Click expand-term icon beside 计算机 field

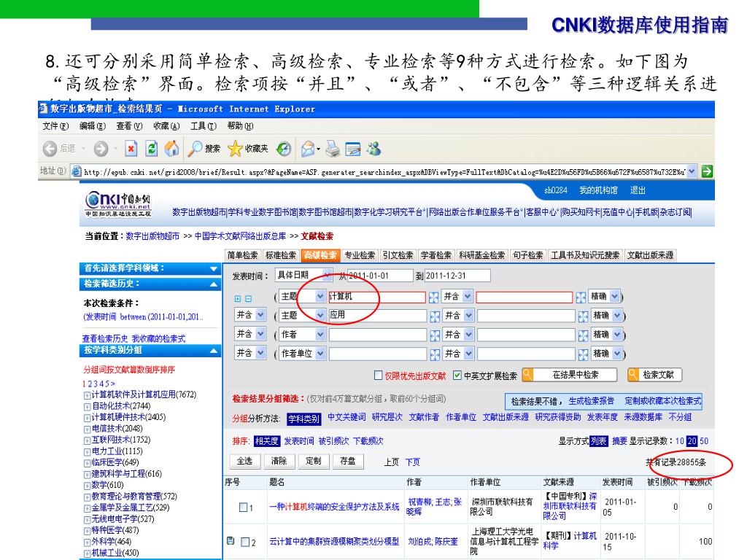433,297
